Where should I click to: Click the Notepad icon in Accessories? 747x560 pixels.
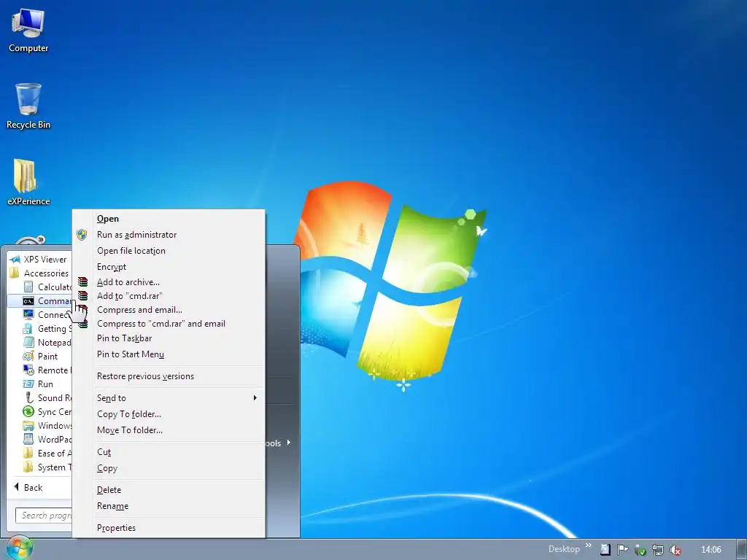pos(28,343)
